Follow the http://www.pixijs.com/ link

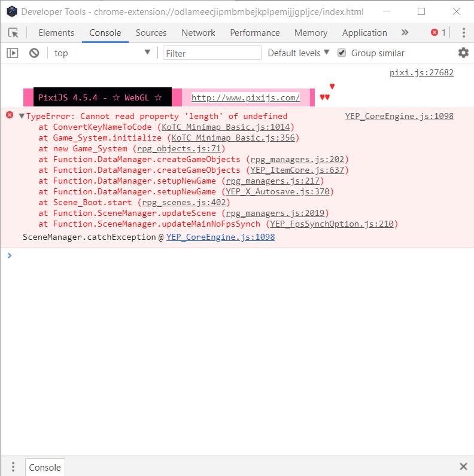tap(245, 97)
